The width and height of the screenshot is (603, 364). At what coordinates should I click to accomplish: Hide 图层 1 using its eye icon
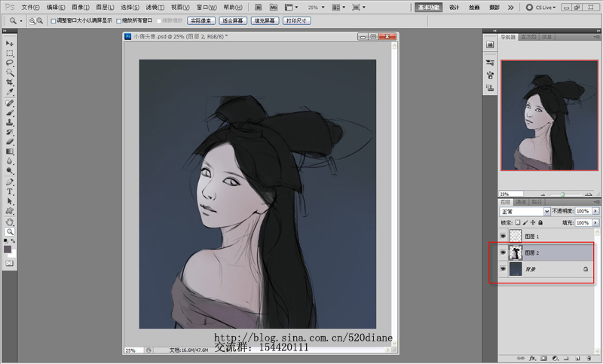point(503,236)
